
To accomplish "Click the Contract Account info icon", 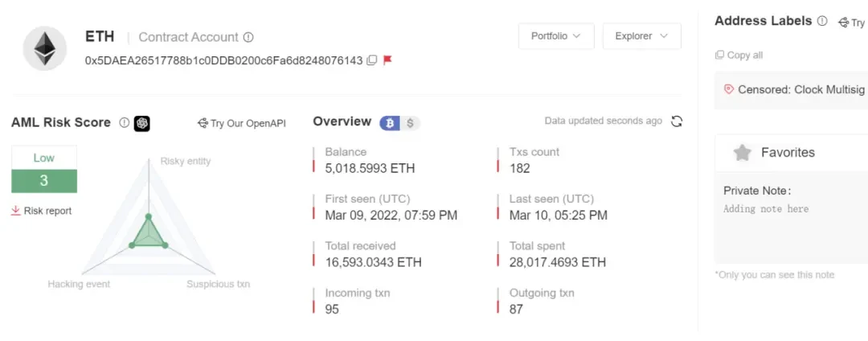I will tap(248, 37).
